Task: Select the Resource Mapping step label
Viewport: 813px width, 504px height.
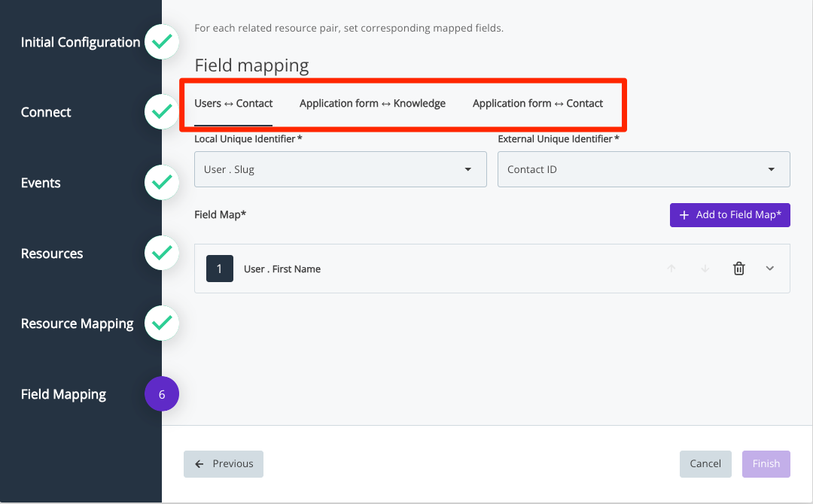Action: 77,323
